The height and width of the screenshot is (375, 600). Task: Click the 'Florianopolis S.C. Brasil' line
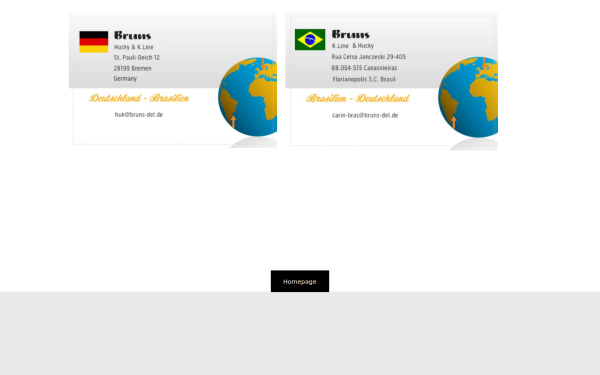coord(364,79)
